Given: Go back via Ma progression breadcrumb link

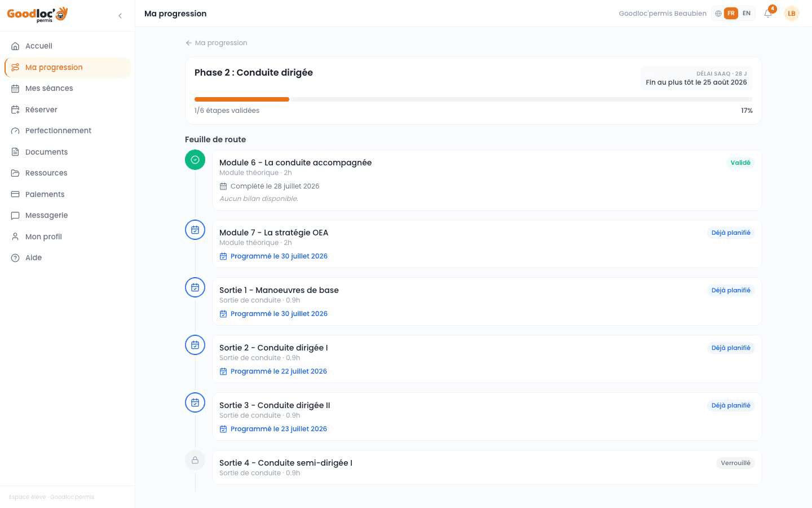Looking at the screenshot, I should (217, 43).
